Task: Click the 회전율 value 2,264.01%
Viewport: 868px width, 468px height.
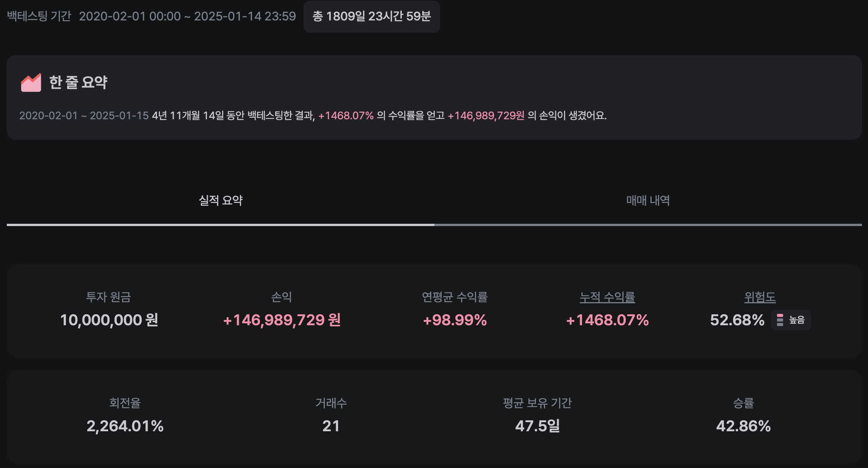Action: point(125,426)
